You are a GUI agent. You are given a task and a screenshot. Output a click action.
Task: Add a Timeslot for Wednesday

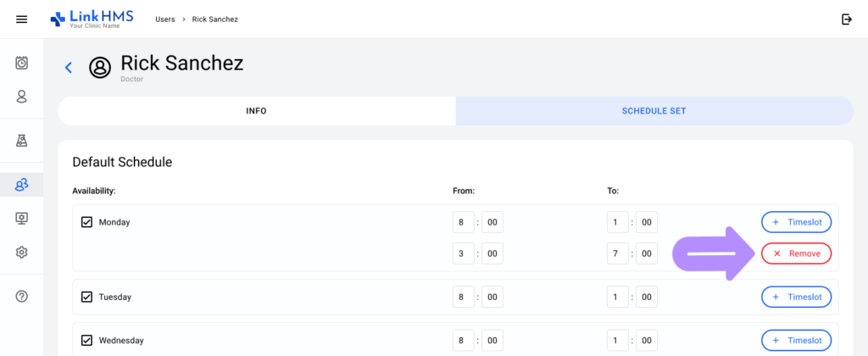[x=796, y=341]
